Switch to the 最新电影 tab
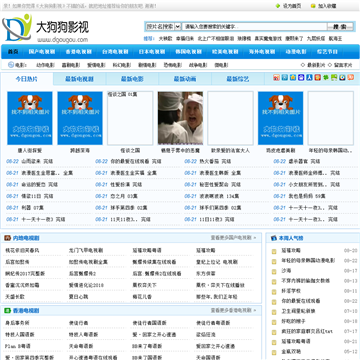The image size is (360, 360). pos(132,79)
